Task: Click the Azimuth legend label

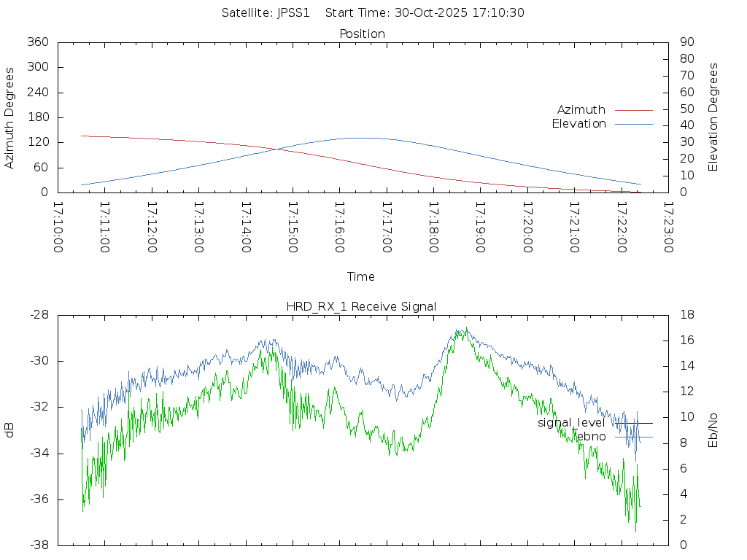Action: (581, 110)
